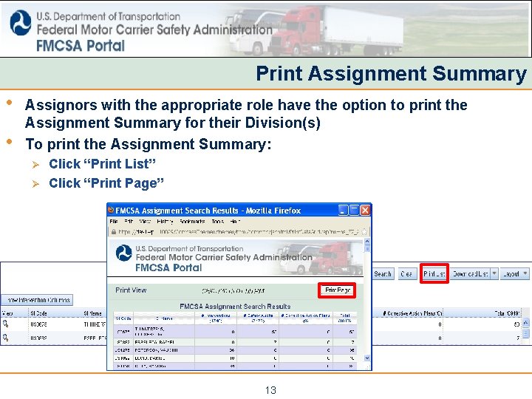Click scroll-down arrow of popup scrollbar
The height and width of the screenshot is (399, 532).
366,358
